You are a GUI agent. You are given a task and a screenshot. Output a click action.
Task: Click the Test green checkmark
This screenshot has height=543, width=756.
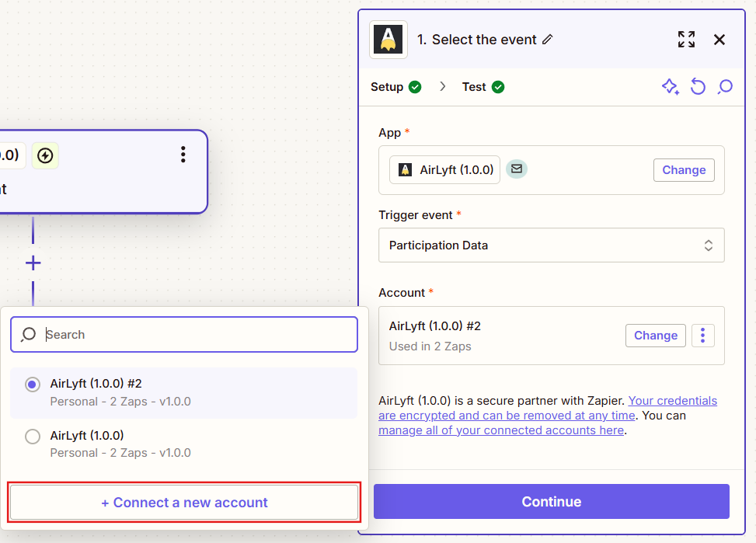(498, 87)
